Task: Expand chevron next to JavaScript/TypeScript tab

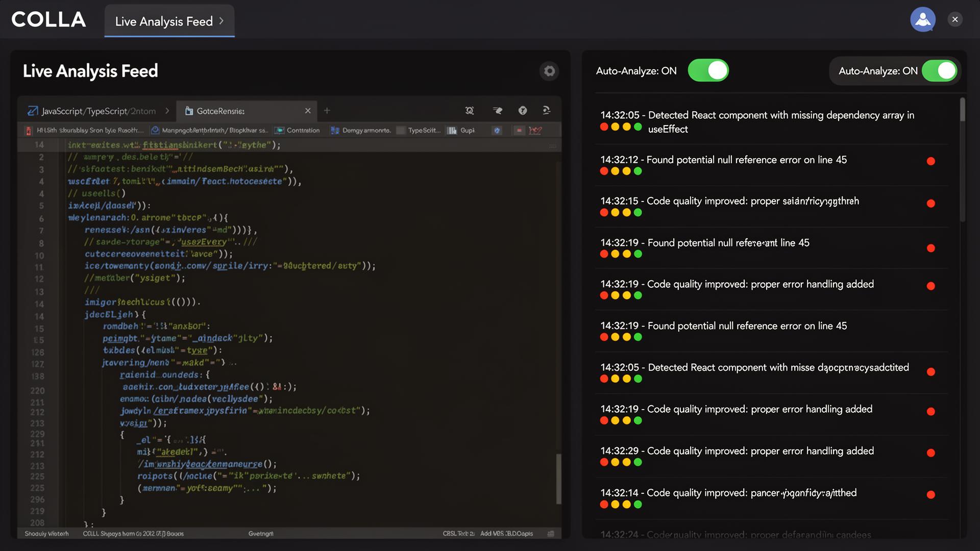Action: pos(167,111)
